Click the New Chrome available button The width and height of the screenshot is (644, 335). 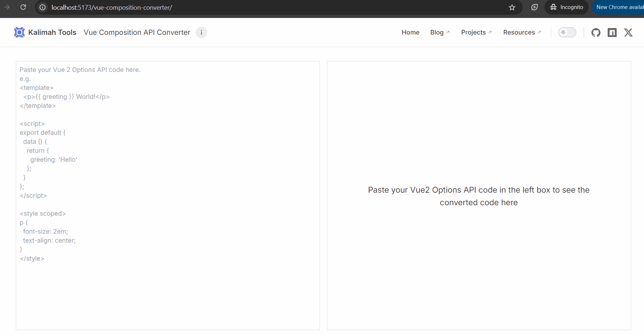[618, 7]
